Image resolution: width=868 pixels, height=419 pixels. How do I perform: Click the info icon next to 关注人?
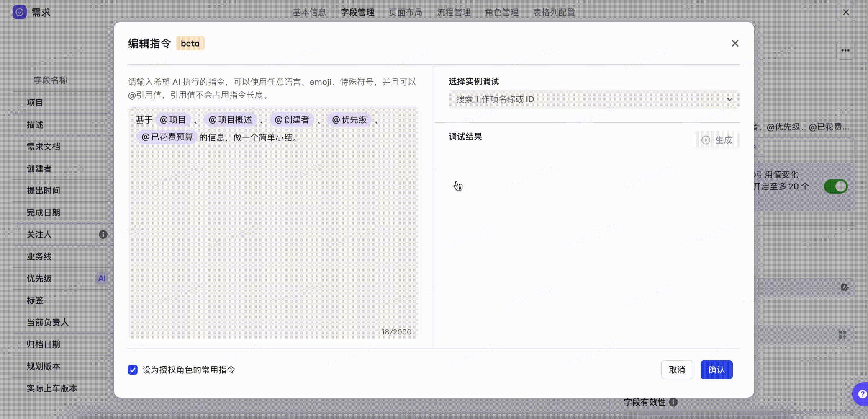point(103,235)
